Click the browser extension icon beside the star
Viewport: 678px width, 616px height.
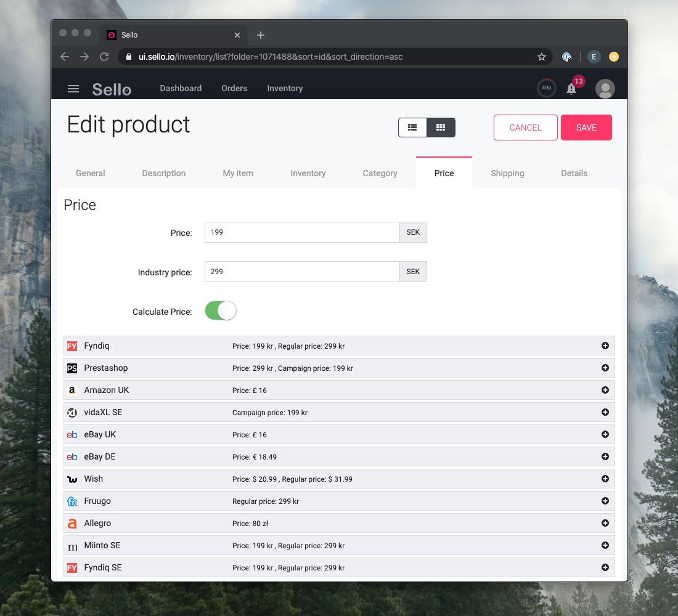point(566,57)
